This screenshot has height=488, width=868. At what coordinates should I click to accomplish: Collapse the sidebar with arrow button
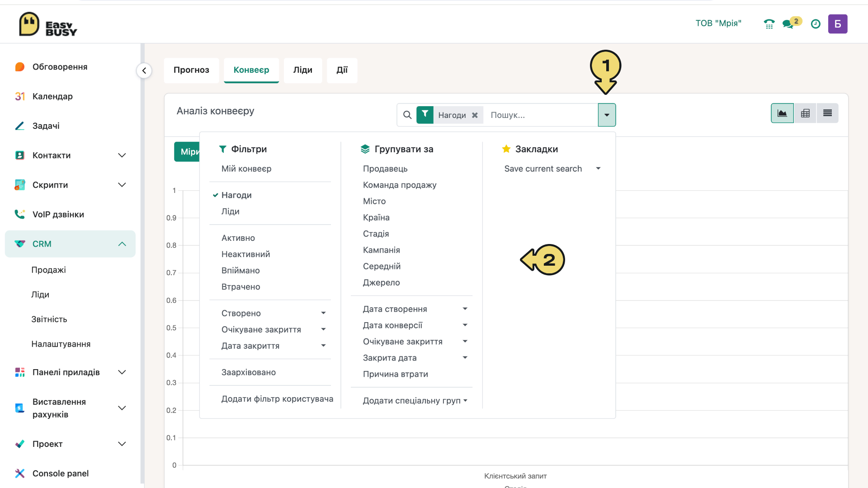(144, 70)
